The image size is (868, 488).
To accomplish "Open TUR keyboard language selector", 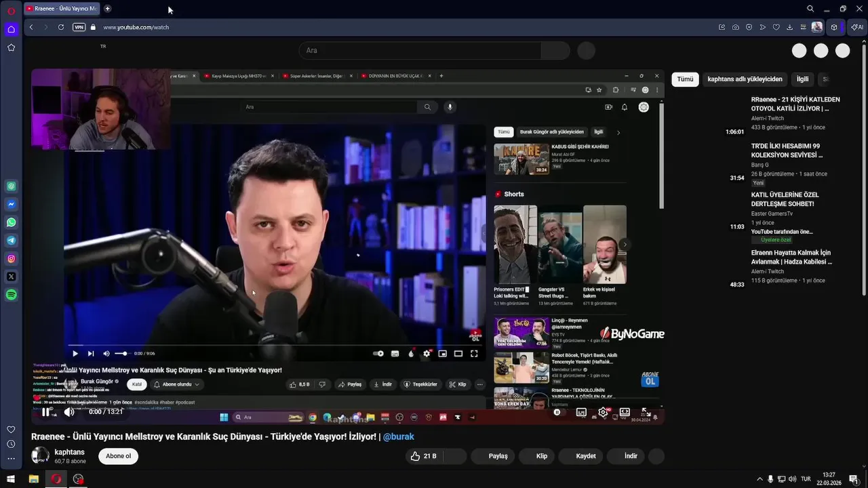I will (806, 479).
